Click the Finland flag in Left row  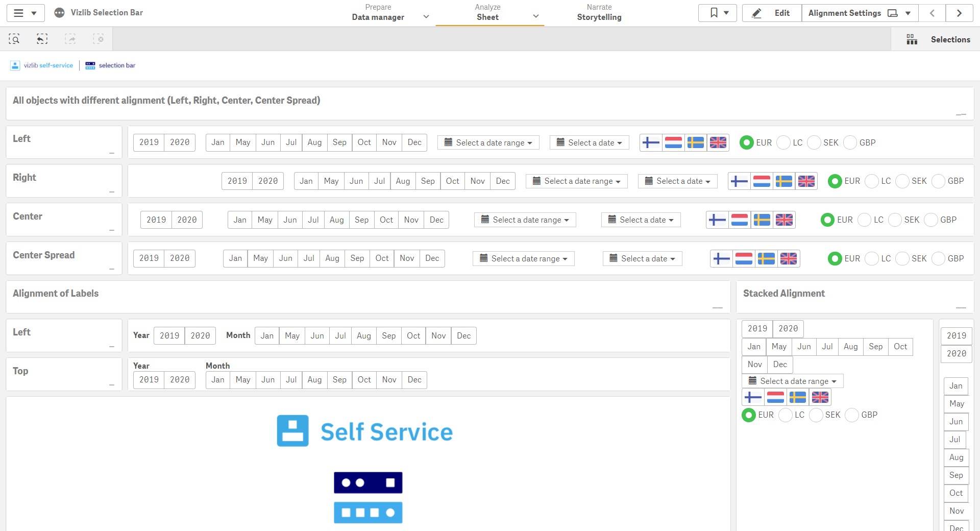coord(651,142)
